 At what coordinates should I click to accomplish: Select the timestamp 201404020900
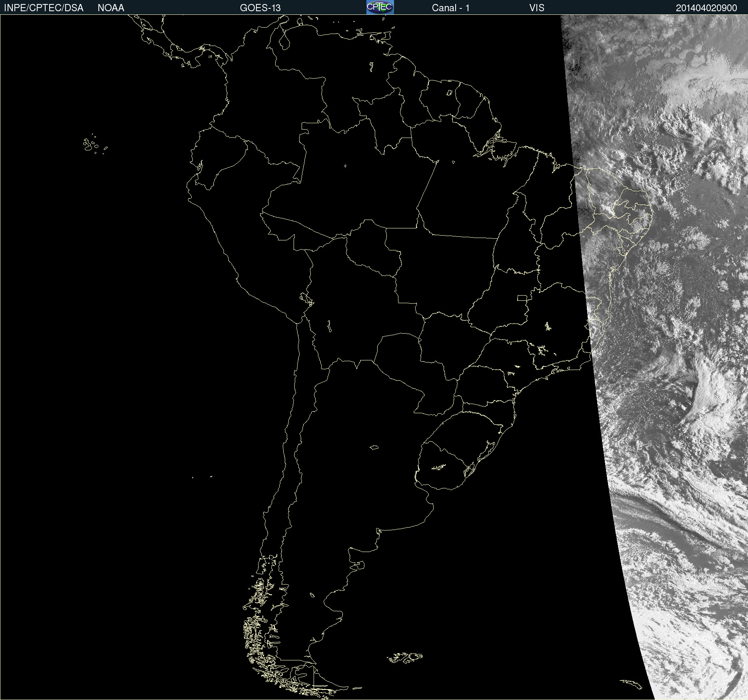(x=706, y=8)
